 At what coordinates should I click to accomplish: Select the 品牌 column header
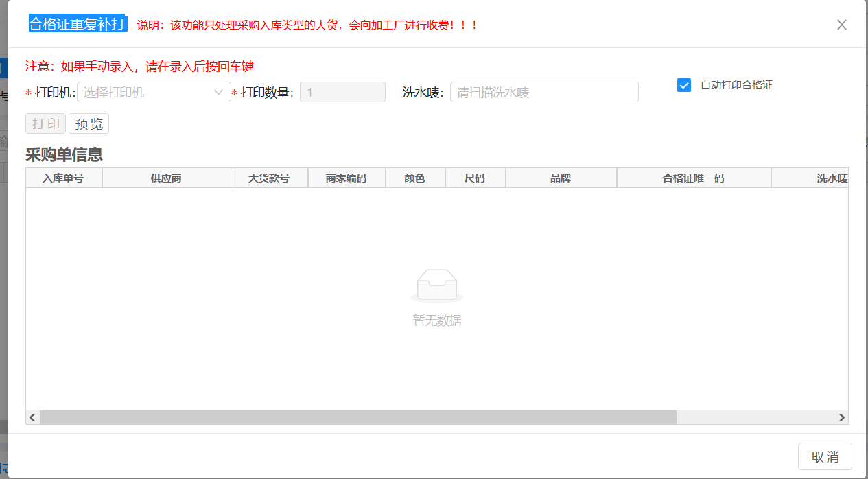point(560,178)
